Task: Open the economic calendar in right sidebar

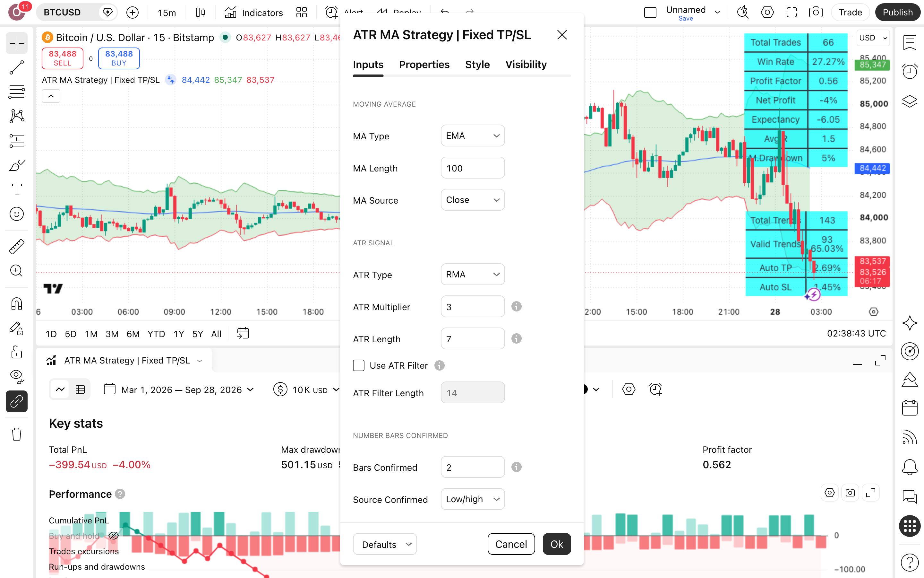Action: point(910,408)
